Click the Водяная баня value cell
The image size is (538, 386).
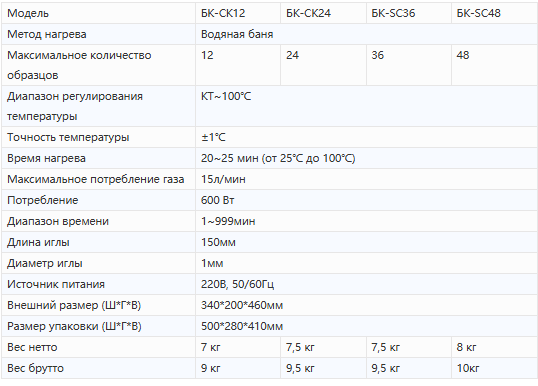click(366, 34)
